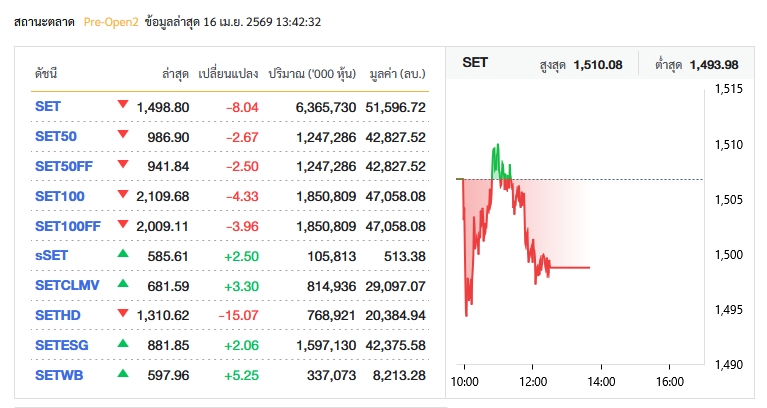The image size is (767, 408).
Task: Click the SETCLMV index link
Action: [x=66, y=286]
